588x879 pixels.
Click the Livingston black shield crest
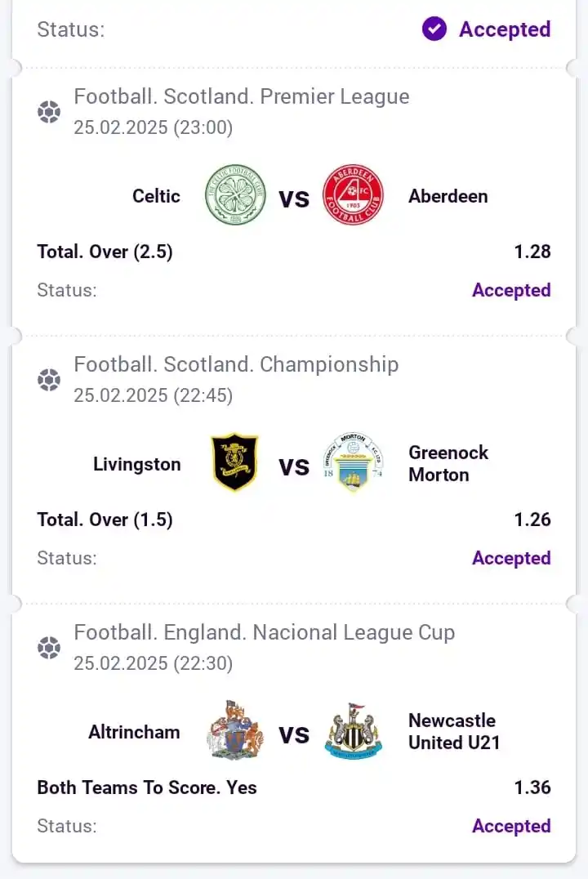(x=235, y=462)
